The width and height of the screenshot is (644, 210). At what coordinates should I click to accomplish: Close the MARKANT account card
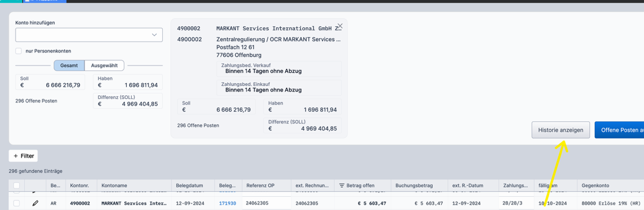340,26
